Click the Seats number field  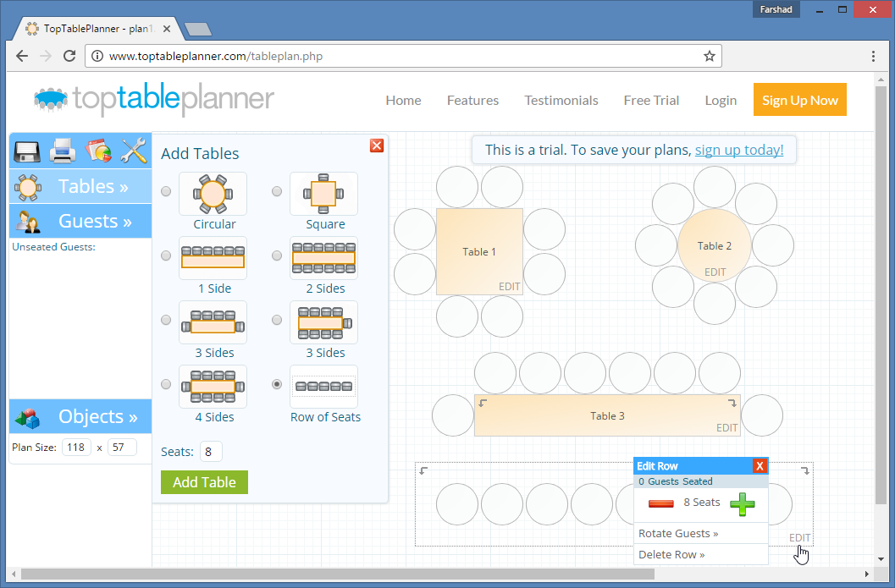pos(211,452)
